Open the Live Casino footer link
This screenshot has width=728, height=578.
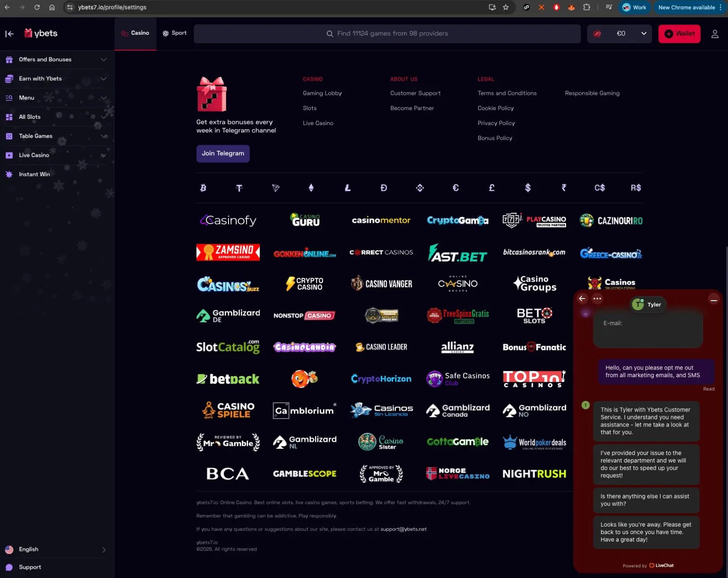318,123
